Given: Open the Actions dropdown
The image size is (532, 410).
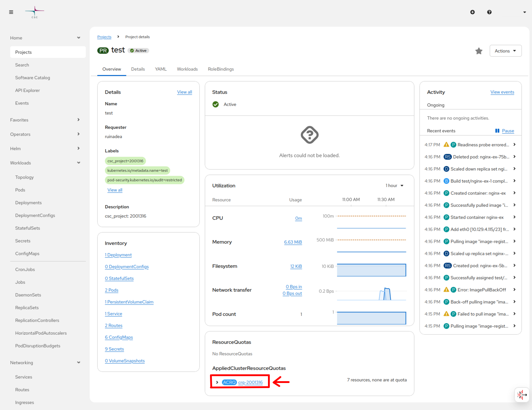Looking at the screenshot, I should coord(505,51).
